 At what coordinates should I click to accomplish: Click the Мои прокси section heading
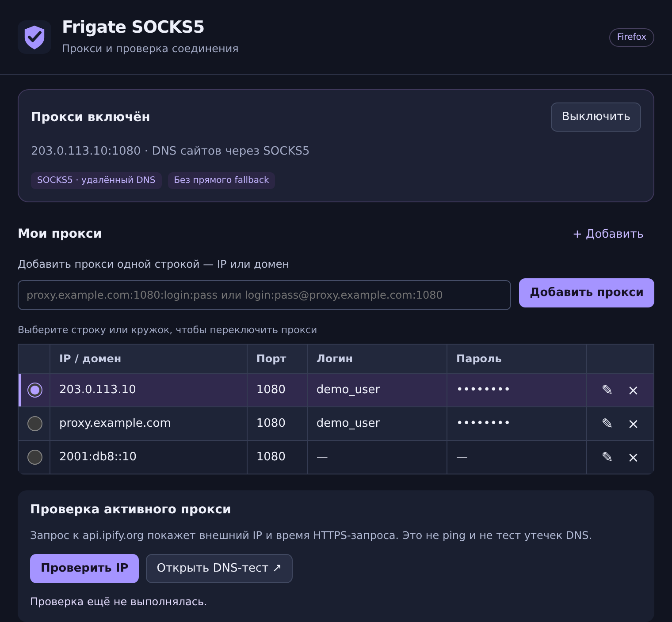click(x=60, y=234)
